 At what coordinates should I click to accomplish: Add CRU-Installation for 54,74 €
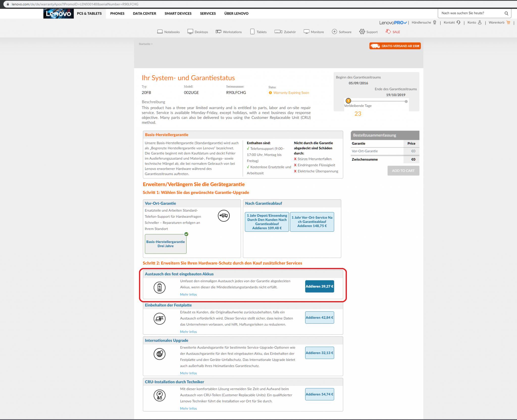click(x=320, y=394)
